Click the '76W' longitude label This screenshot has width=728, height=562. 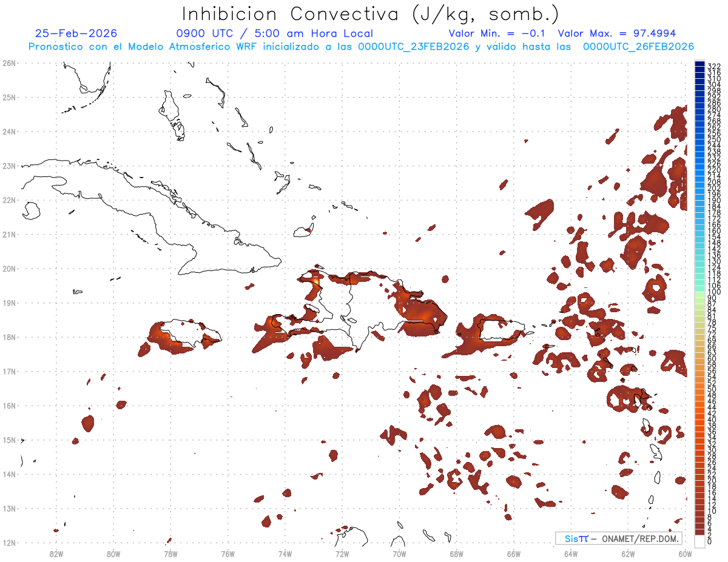(x=228, y=554)
